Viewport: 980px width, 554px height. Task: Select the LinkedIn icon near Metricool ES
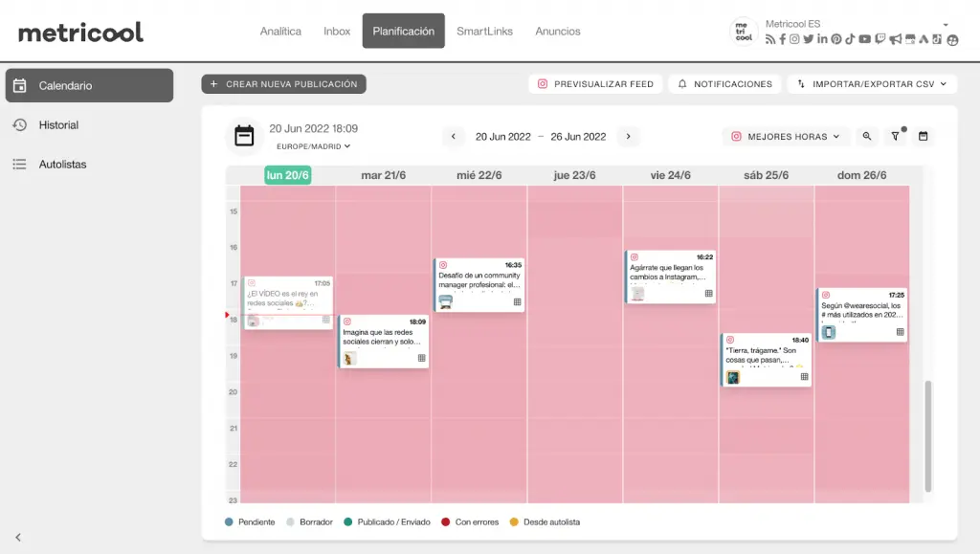[822, 39]
